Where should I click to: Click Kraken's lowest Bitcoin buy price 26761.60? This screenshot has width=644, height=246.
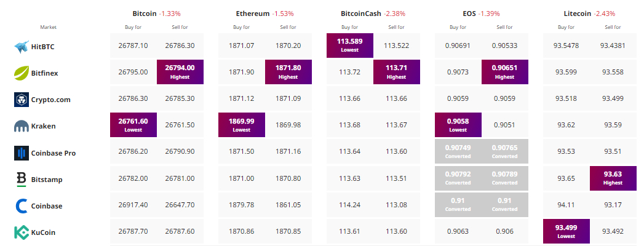133,125
